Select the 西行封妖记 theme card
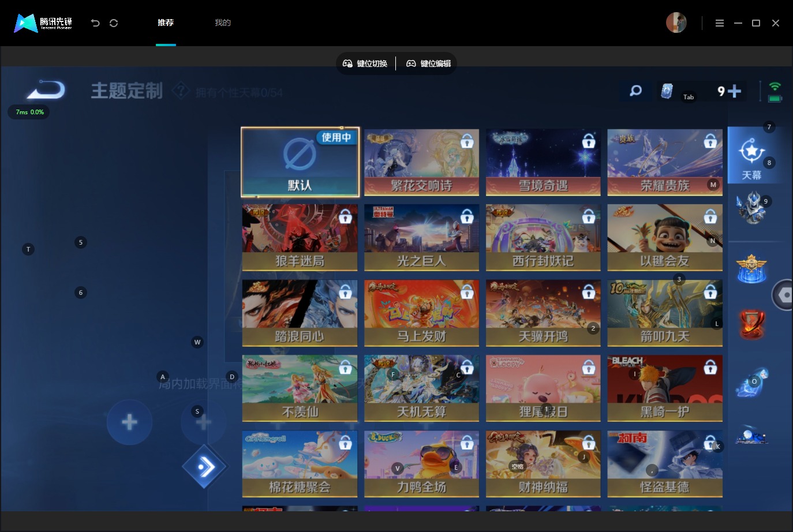Screen dimensions: 793x532 pos(543,238)
